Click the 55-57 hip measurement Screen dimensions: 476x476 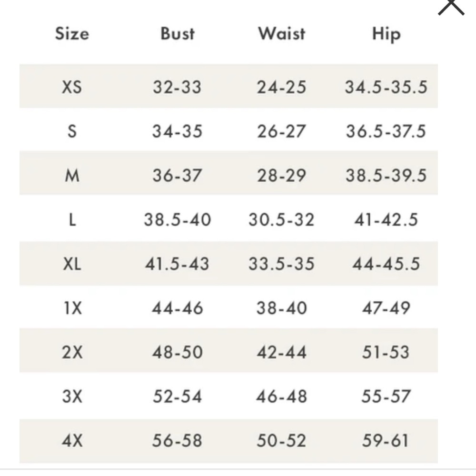coord(386,397)
